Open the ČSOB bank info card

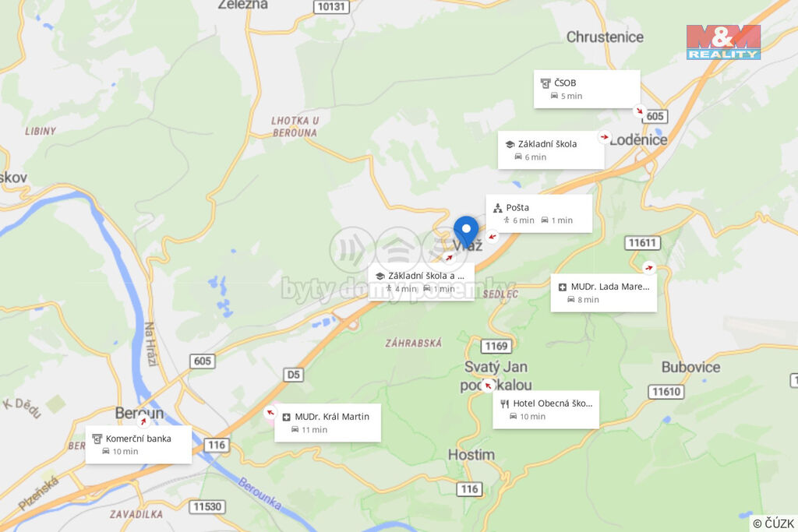[x=587, y=89]
